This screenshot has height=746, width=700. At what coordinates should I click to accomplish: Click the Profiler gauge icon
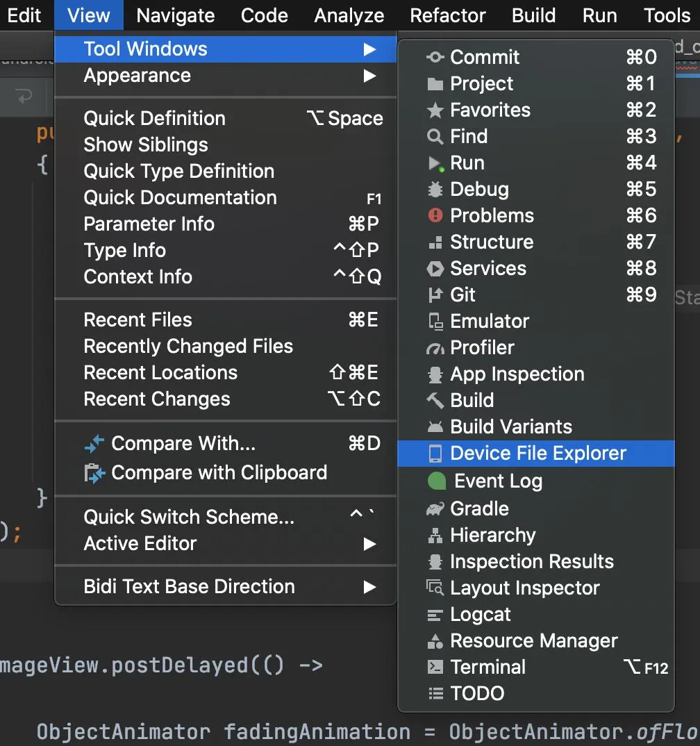435,348
